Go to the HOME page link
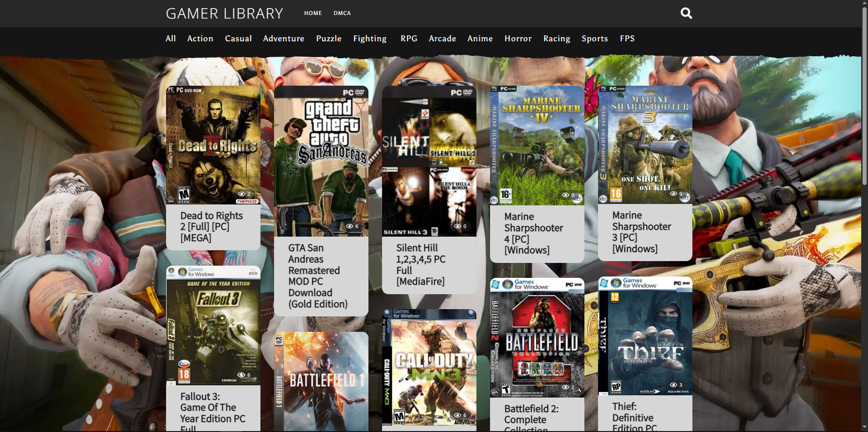The width and height of the screenshot is (868, 432). click(313, 13)
